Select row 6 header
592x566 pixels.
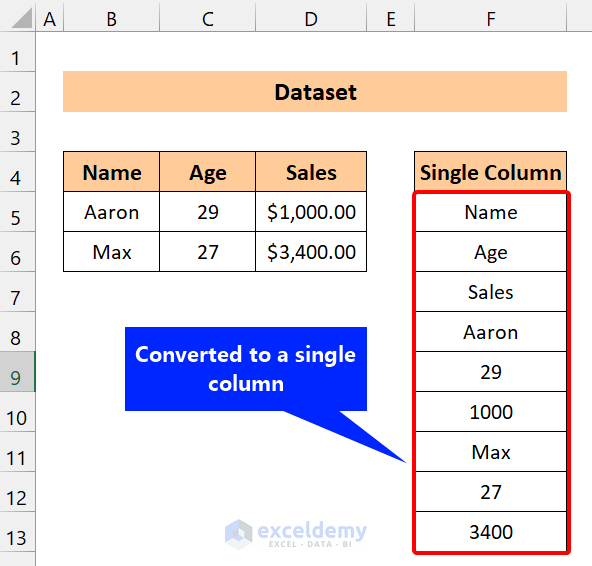point(17,252)
